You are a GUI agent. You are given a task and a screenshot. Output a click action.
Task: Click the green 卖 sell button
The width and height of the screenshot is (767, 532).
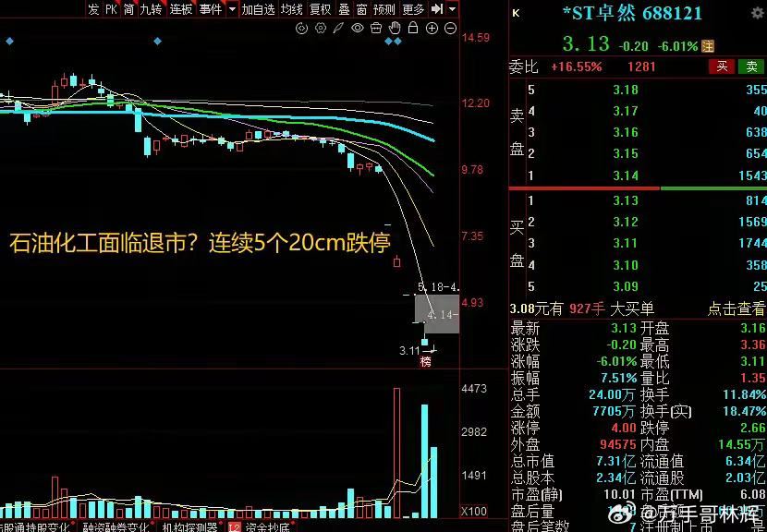[751, 67]
